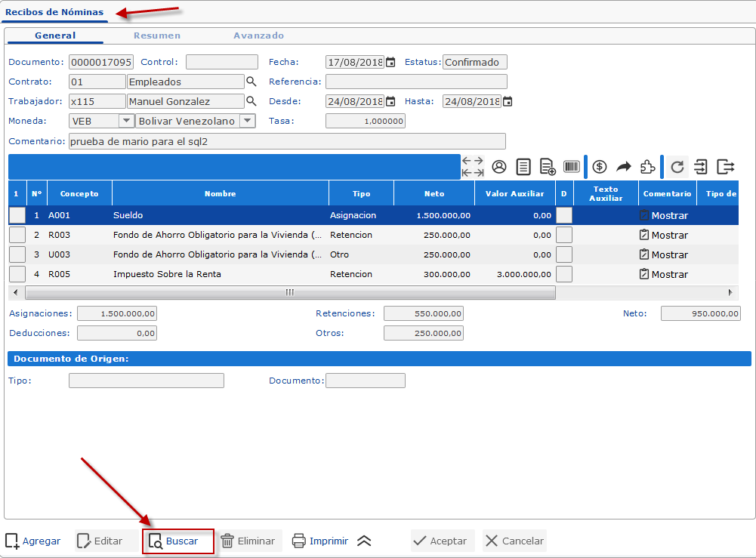Refresh the grid with the reload icon
Viewport: 756px width, 558px height.
[677, 166]
